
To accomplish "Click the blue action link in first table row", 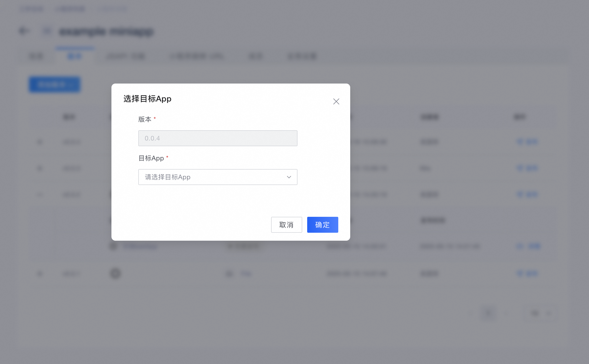I will [x=527, y=142].
